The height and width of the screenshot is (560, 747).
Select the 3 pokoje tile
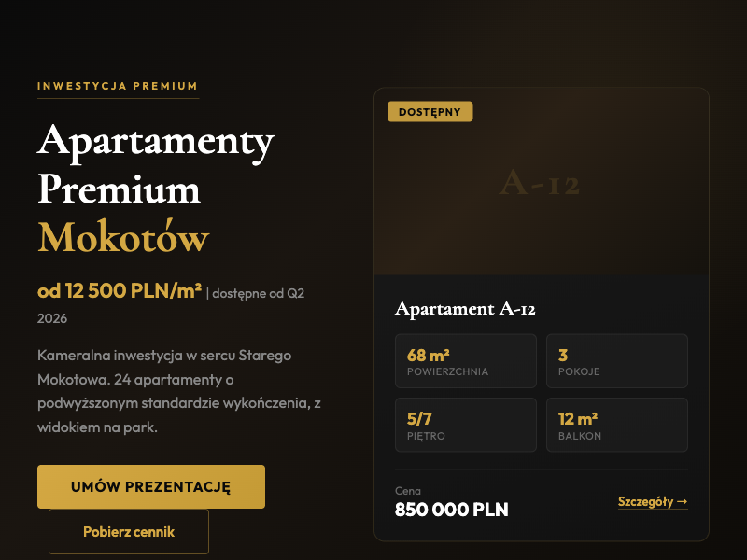[616, 361]
